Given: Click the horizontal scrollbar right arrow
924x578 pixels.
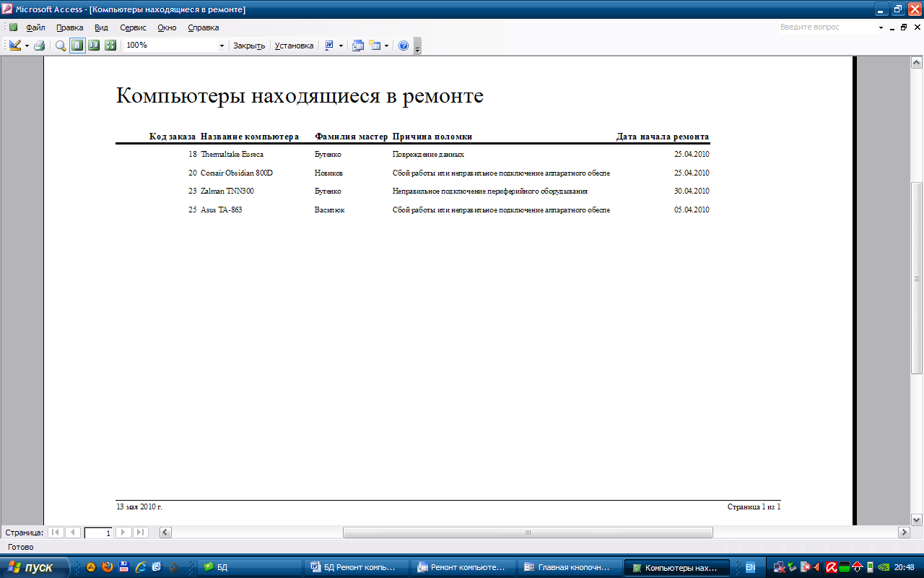Looking at the screenshot, I should [904, 532].
